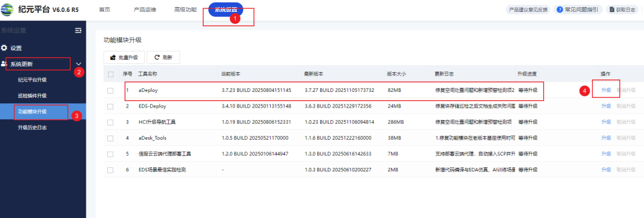Click the 286MB size cell
Image resolution: width=644 pixels, height=218 pixels.
tap(396, 122)
